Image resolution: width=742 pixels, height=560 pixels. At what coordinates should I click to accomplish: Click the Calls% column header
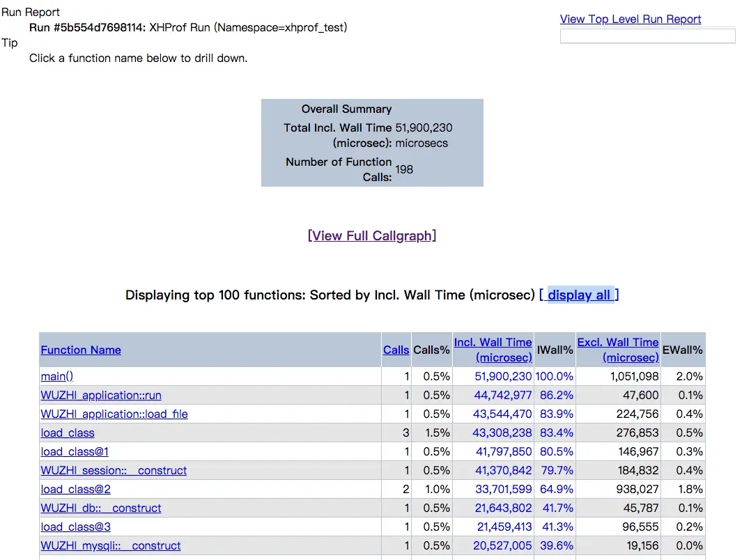tap(431, 350)
